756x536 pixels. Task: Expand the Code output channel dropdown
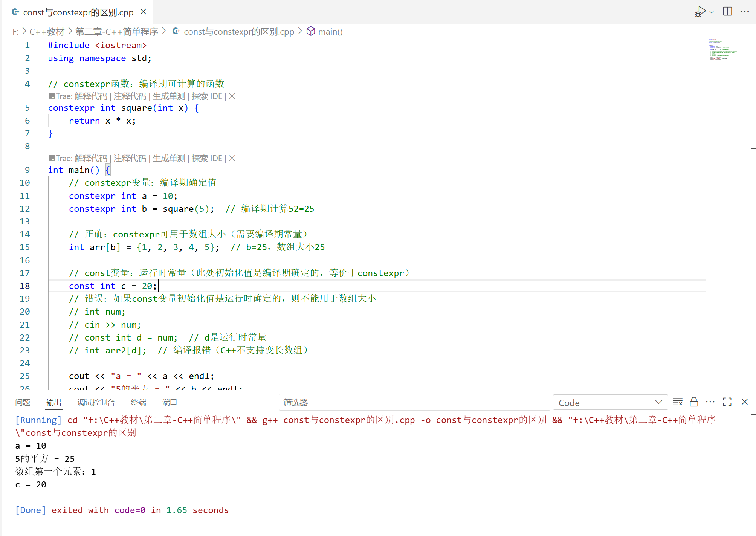pos(610,403)
